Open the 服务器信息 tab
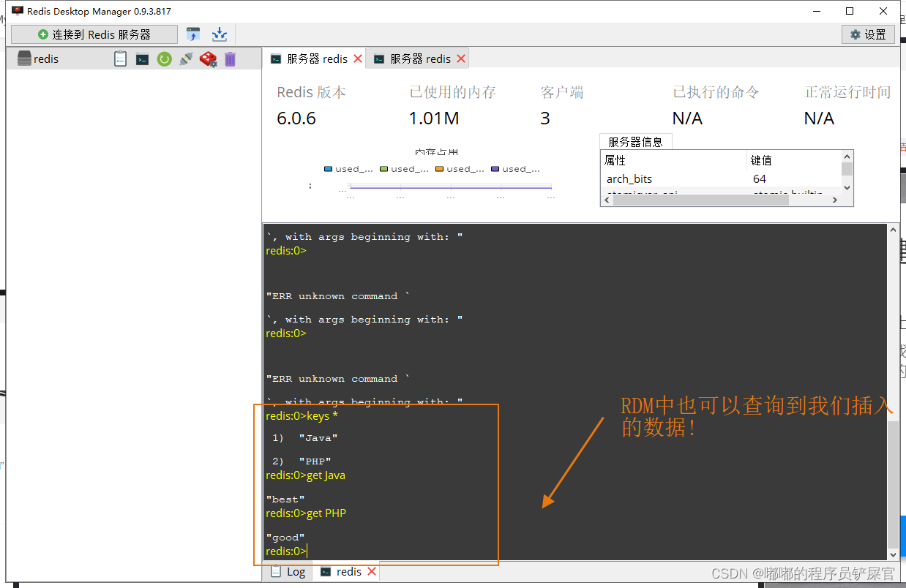This screenshot has width=906, height=588. (635, 142)
